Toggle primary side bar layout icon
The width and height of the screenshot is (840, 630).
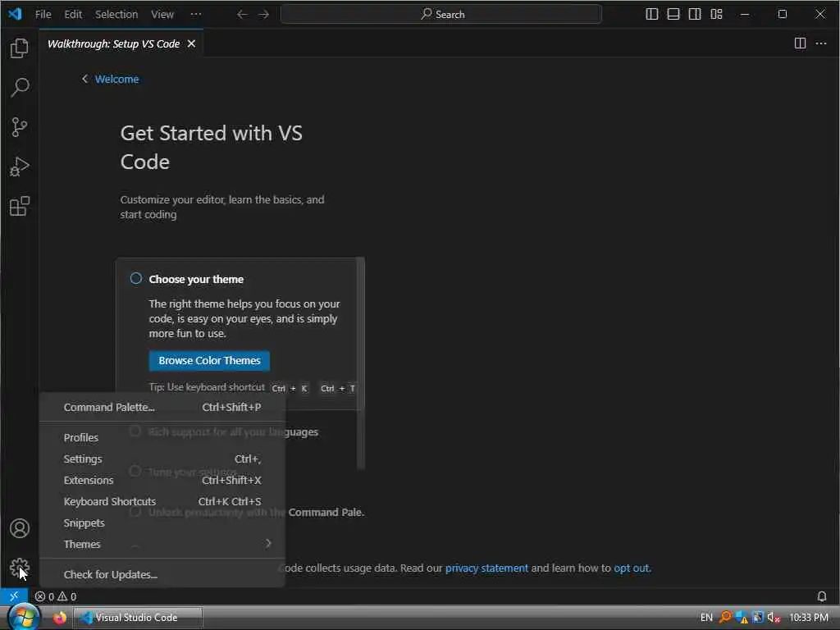[652, 15]
